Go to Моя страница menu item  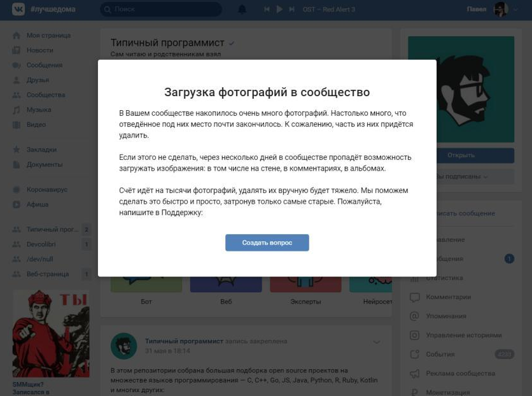point(48,35)
